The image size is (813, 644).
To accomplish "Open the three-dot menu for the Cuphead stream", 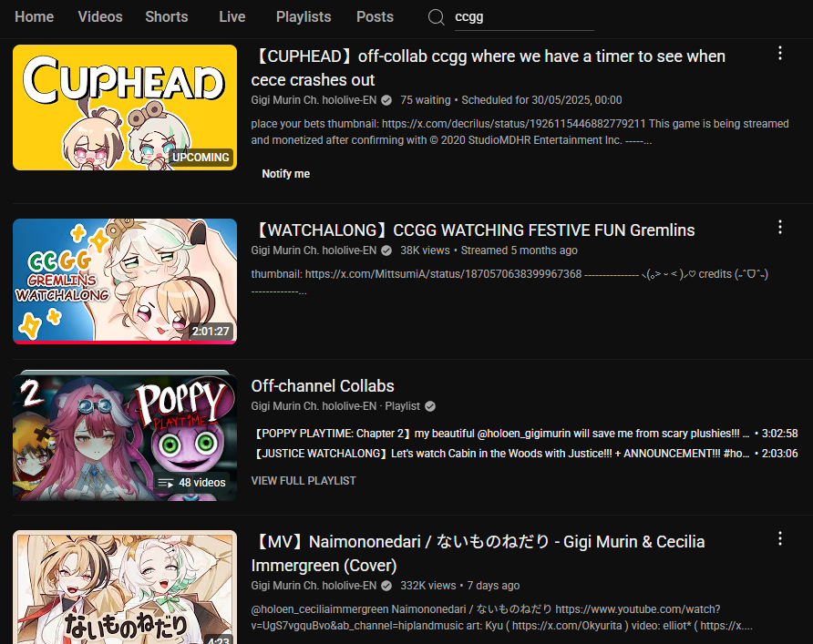I will 780,54.
